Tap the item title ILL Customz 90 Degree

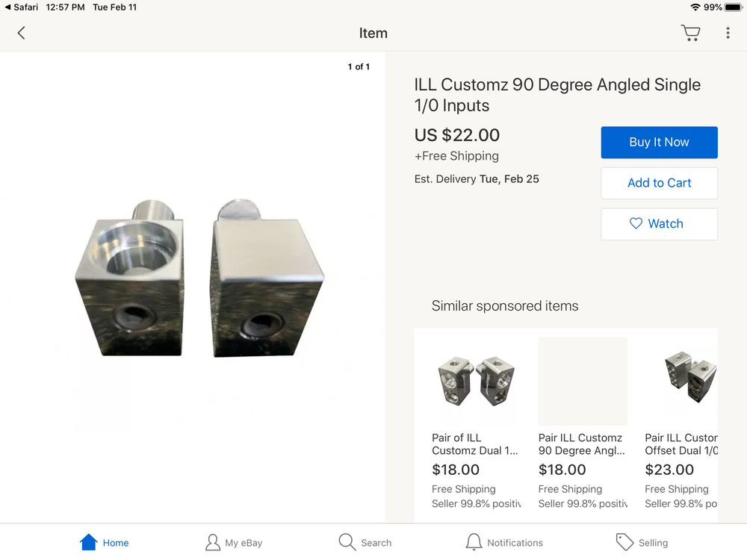point(557,95)
